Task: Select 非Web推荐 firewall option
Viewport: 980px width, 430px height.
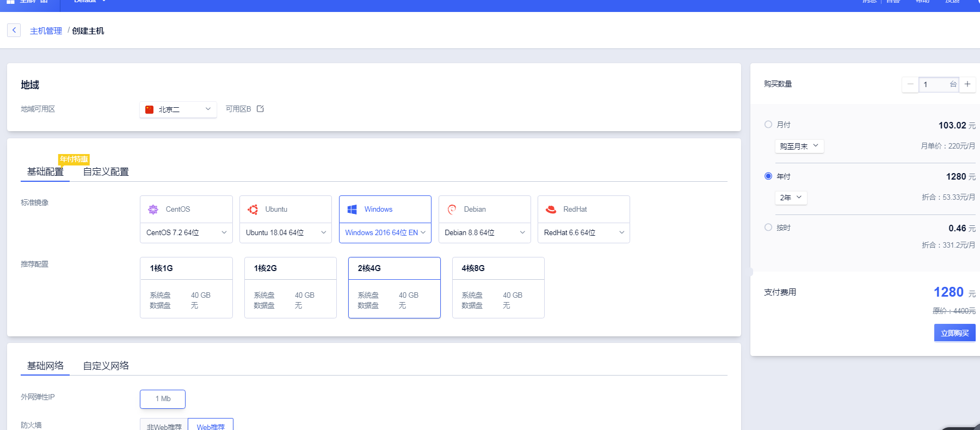Action: click(x=164, y=425)
